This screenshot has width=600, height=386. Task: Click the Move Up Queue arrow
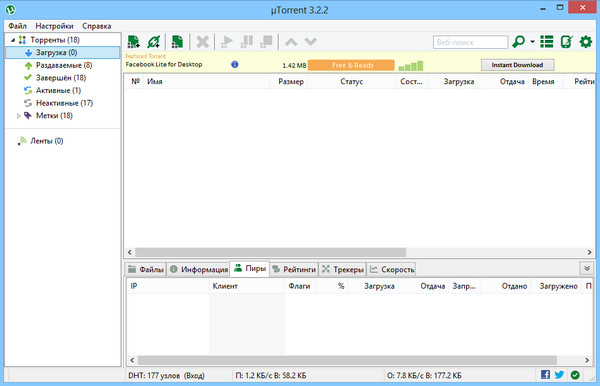(291, 42)
